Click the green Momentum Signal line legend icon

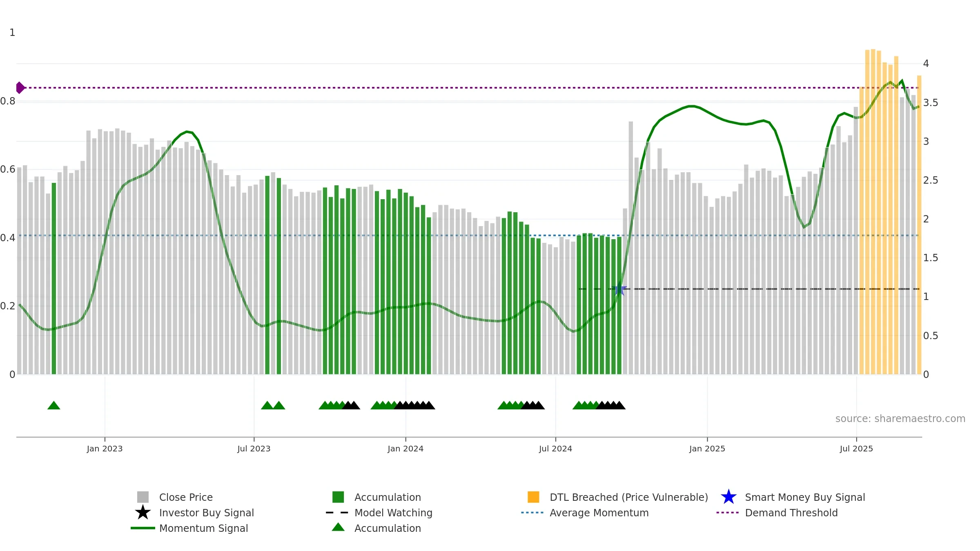point(143,528)
